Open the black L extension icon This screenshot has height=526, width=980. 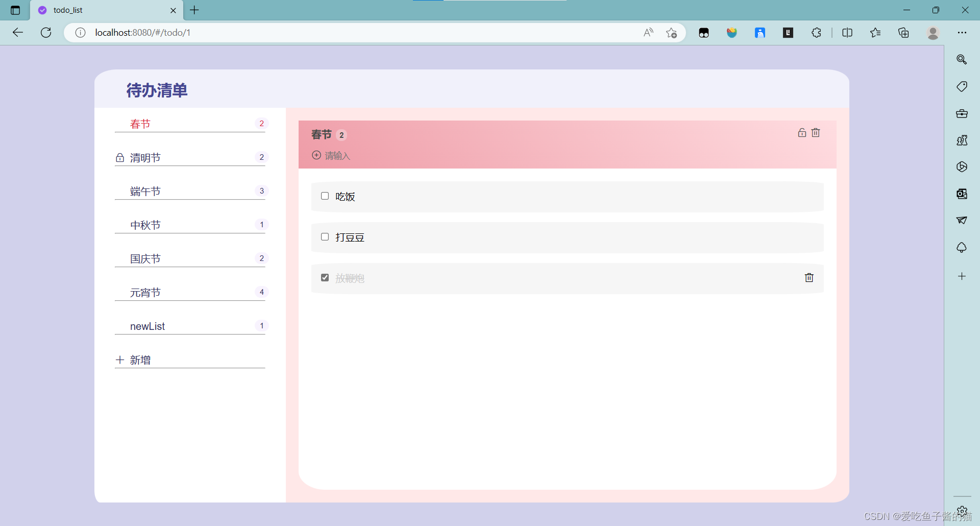pyautogui.click(x=788, y=33)
